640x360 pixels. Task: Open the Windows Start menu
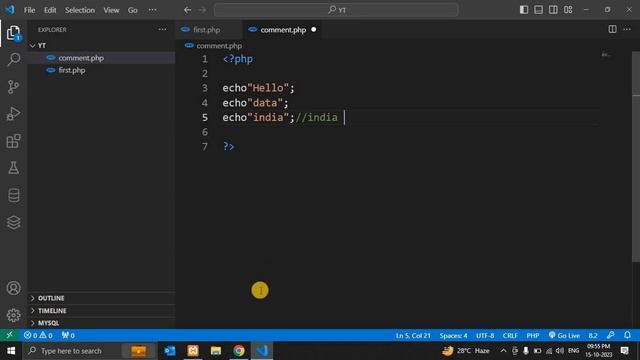coord(11,351)
